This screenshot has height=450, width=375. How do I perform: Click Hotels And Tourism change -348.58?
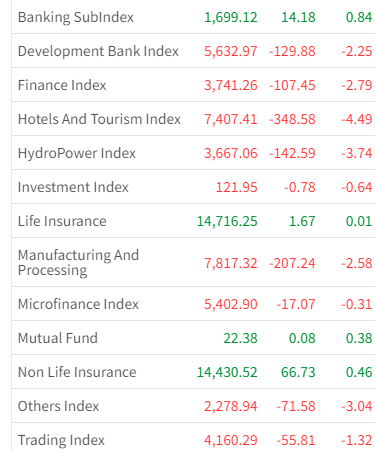pyautogui.click(x=292, y=120)
